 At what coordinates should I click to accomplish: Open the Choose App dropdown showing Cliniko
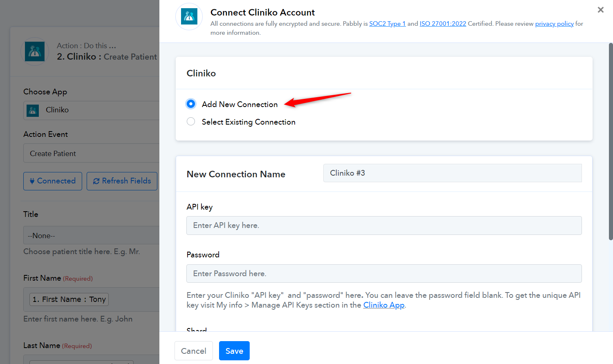pos(91,110)
